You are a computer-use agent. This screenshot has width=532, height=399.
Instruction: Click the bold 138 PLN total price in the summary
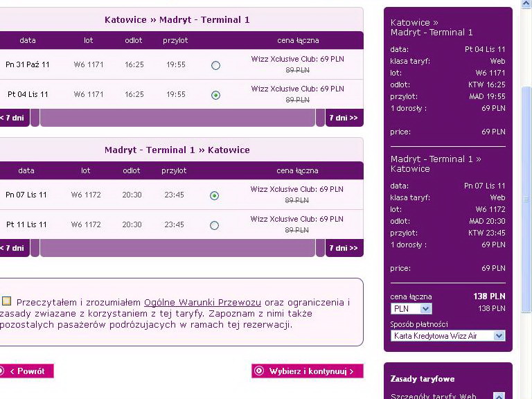(489, 296)
